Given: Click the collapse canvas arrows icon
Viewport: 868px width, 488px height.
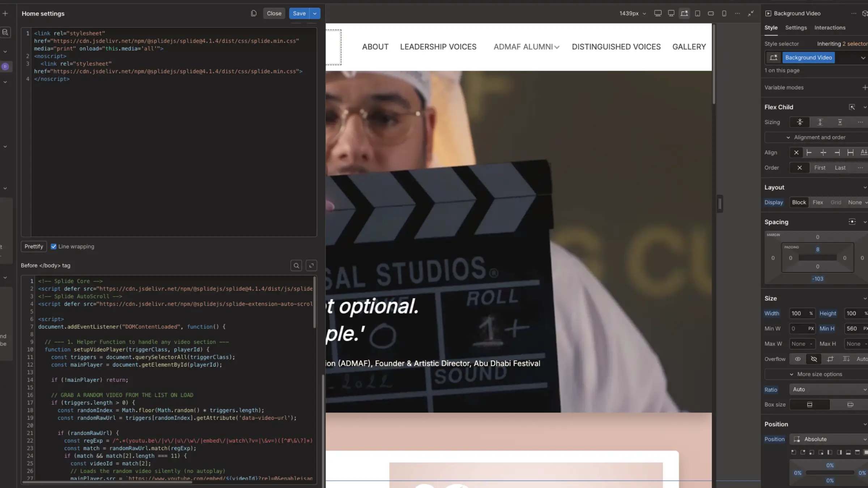Looking at the screenshot, I should (x=751, y=13).
